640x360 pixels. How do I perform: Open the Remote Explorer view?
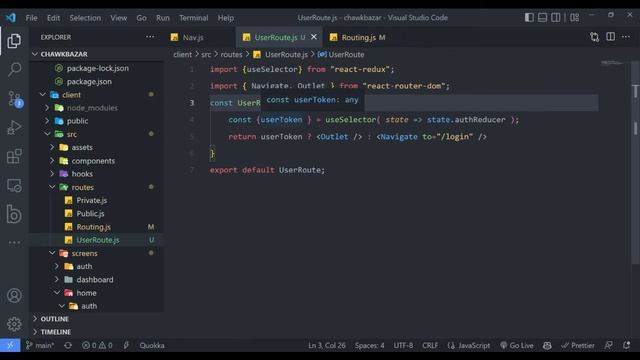(14, 185)
